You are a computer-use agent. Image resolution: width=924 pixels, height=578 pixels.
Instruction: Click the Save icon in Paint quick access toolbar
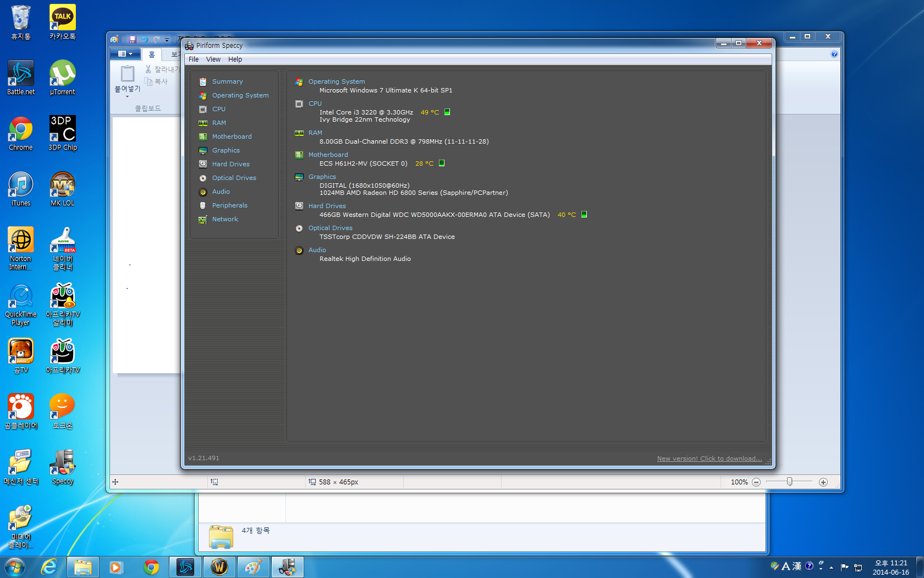point(133,40)
